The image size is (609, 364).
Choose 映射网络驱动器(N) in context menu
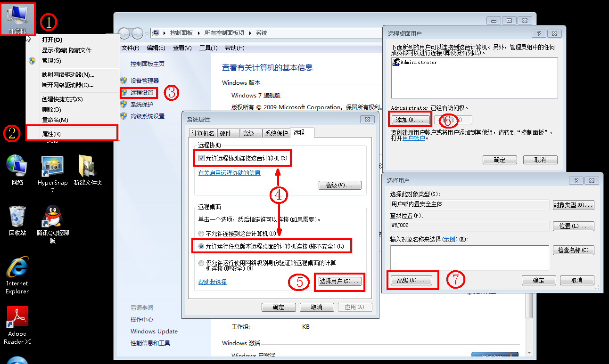pos(72,74)
